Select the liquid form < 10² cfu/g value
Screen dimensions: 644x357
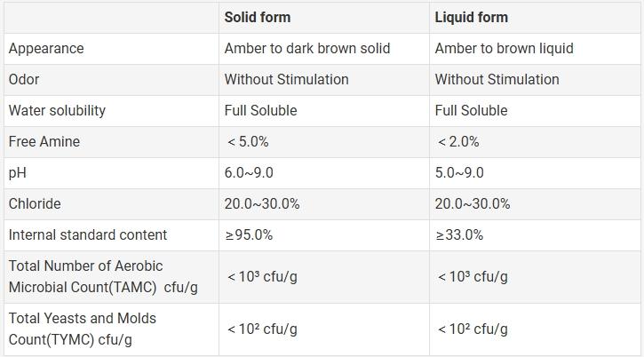(473, 329)
